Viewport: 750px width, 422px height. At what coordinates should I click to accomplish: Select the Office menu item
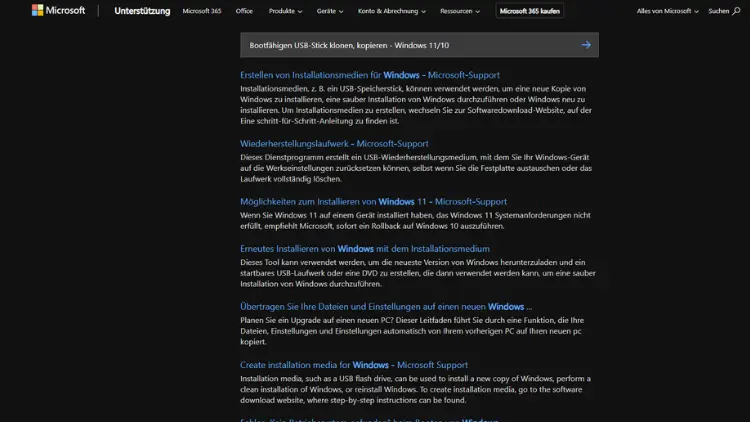pyautogui.click(x=244, y=11)
